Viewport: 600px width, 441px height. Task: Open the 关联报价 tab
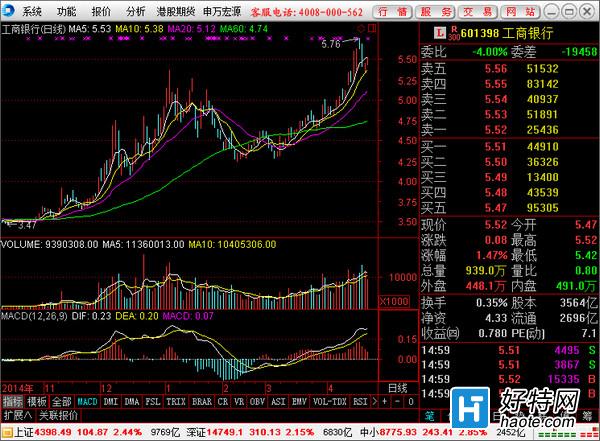[59, 415]
